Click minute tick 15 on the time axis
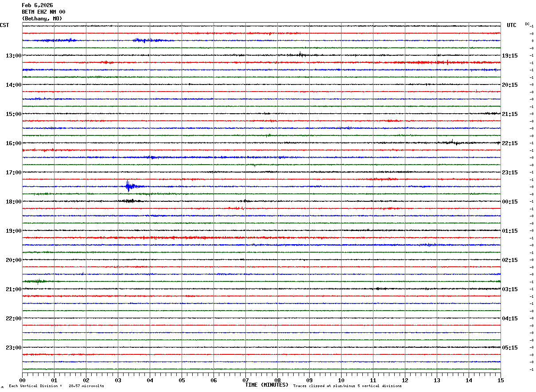This screenshot has height=392, width=536. pos(501,380)
